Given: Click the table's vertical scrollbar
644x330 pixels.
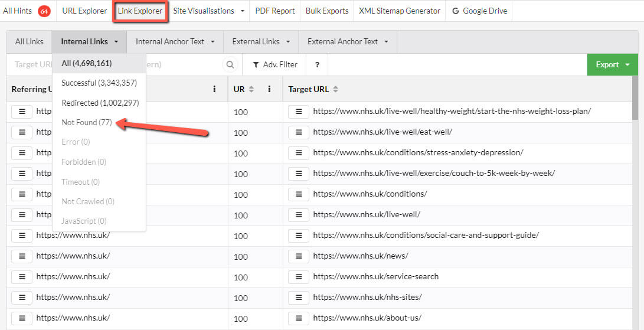Looking at the screenshot, I should [635, 99].
